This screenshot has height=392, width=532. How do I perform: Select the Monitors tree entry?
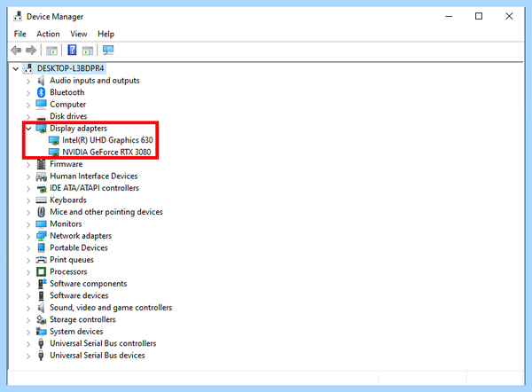click(x=66, y=224)
